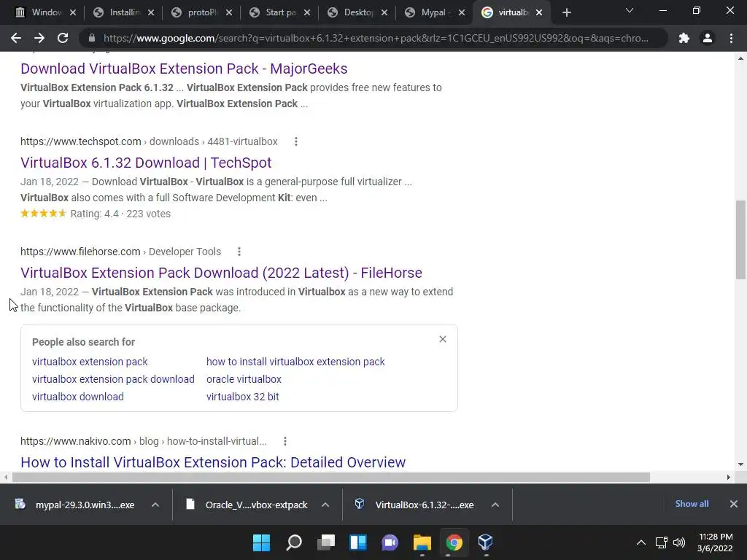Screen dimensions: 747x560
Task: Open the Windows Start menu
Action: coord(262,542)
